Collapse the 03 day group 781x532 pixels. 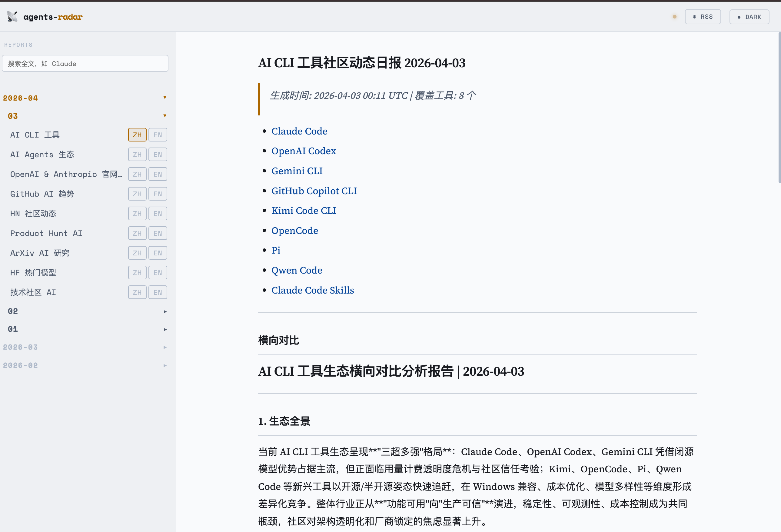coord(87,116)
